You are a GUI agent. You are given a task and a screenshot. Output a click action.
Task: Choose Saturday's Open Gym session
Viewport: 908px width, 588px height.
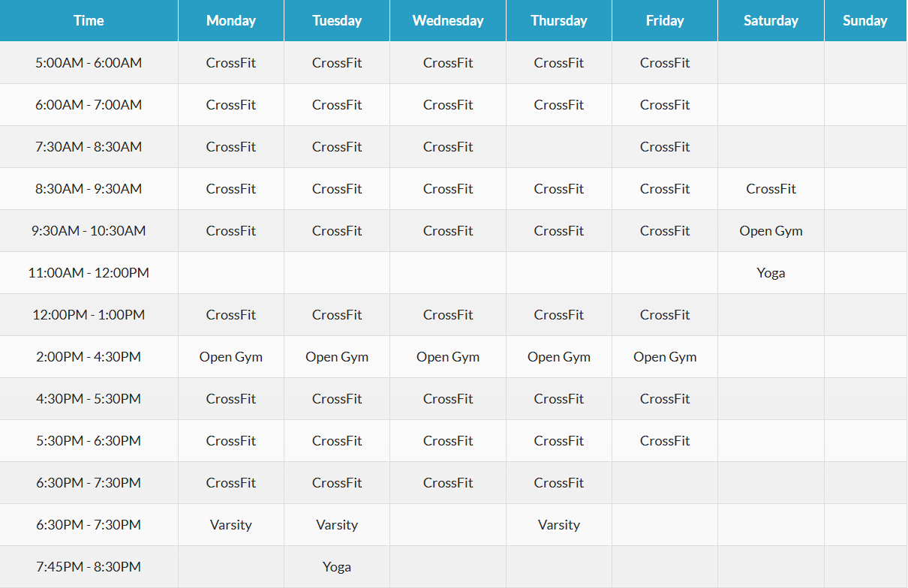(x=771, y=231)
